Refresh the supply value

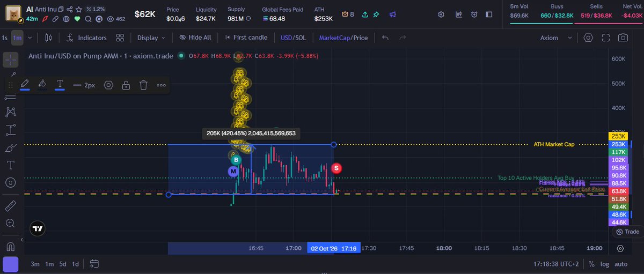(248, 19)
